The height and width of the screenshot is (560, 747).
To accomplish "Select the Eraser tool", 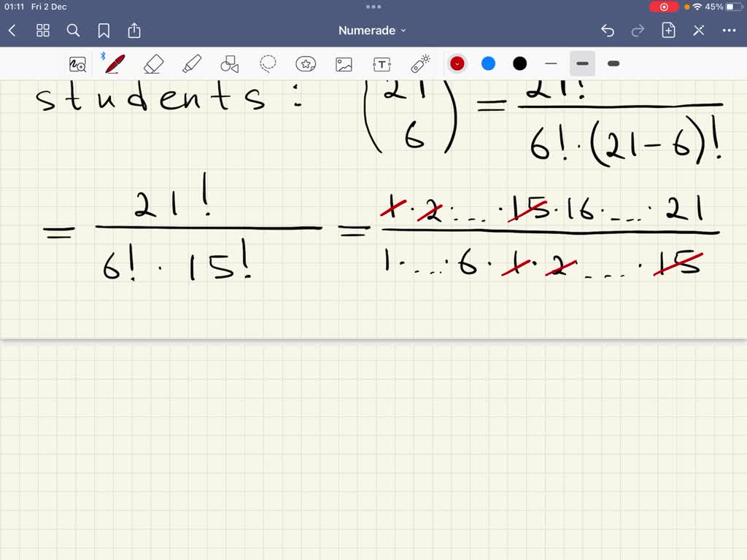I will pos(154,63).
